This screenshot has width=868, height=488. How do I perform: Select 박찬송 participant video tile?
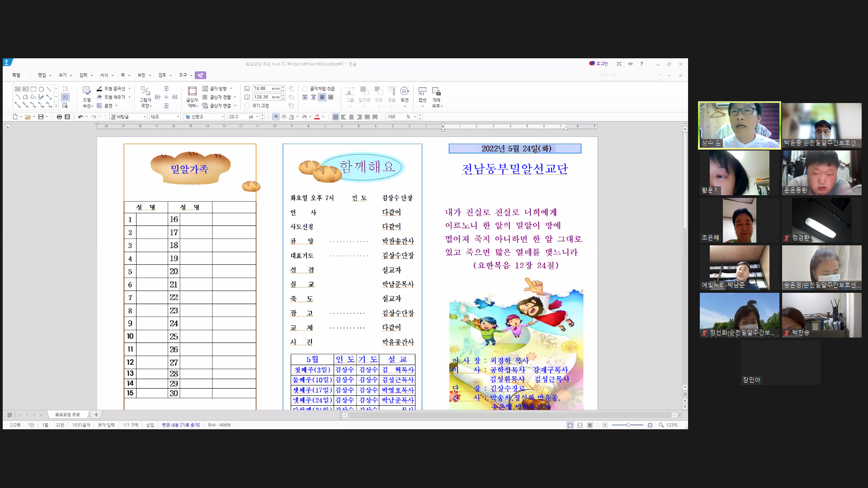(x=822, y=315)
